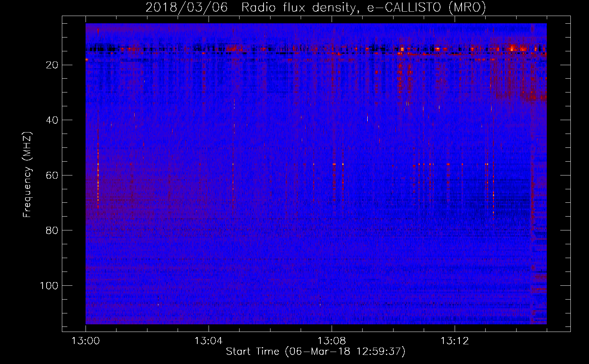This screenshot has height=364, width=589.
Task: Click the 'Frequency (MHZ)' axis label
Action: pos(27,175)
